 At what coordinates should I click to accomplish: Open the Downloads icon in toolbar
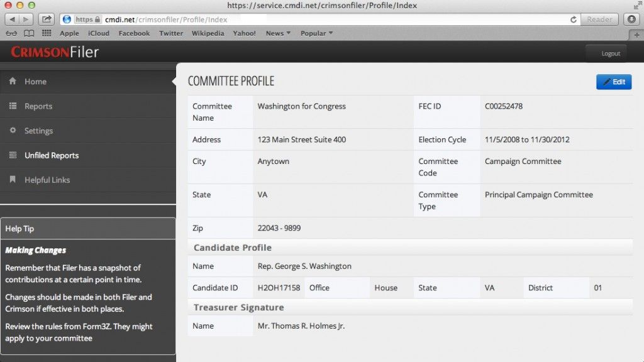[x=631, y=19]
